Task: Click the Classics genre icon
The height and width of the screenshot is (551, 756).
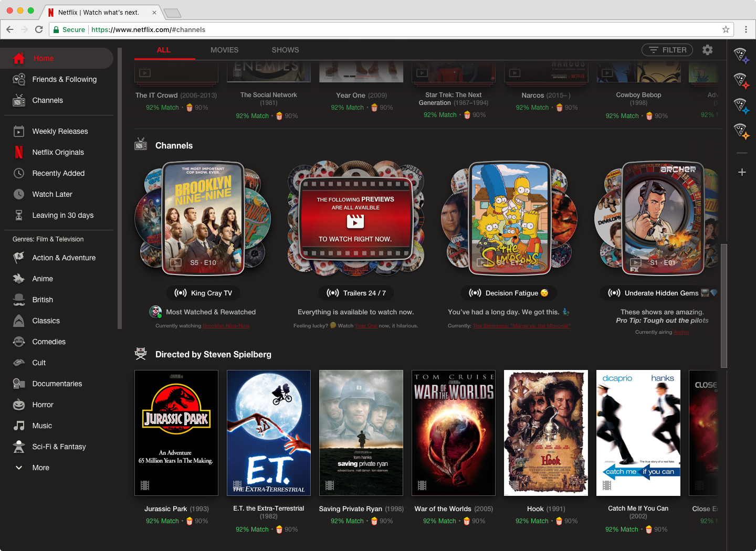Action: click(19, 321)
